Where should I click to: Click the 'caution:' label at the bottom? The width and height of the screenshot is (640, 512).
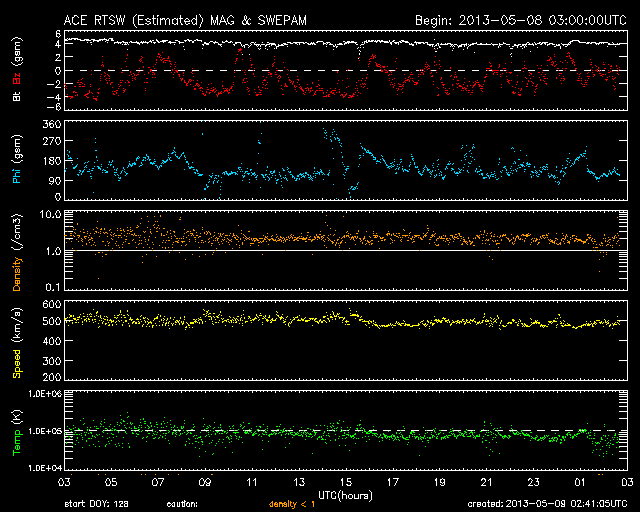196,503
